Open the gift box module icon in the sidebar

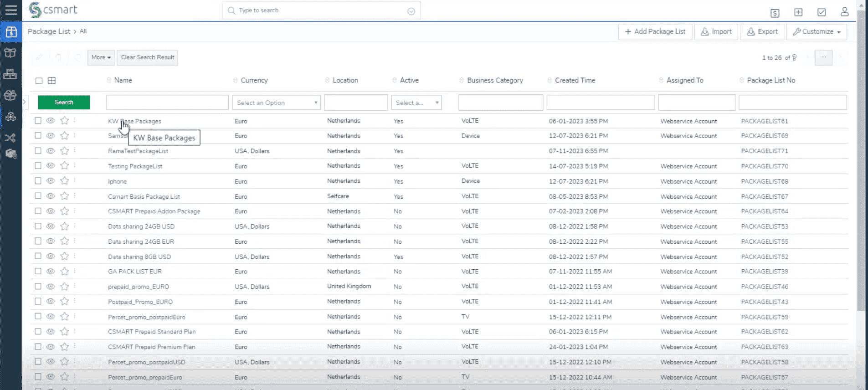(x=10, y=95)
